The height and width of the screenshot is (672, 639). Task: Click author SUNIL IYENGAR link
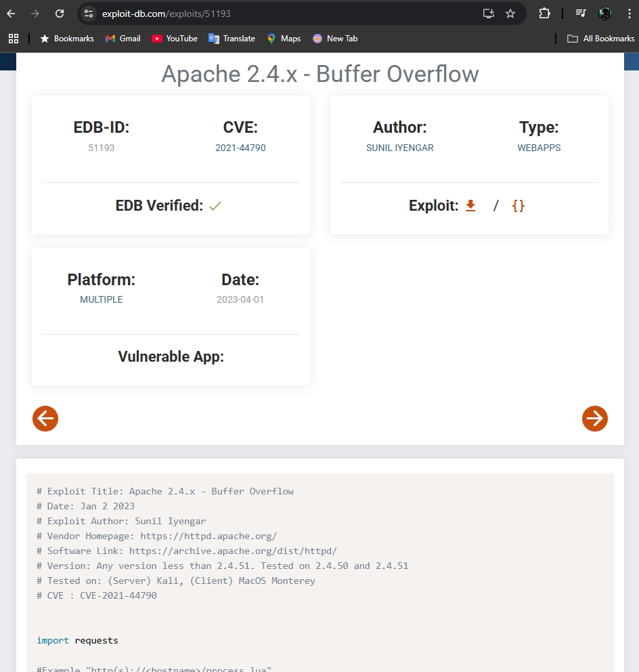pyautogui.click(x=399, y=148)
